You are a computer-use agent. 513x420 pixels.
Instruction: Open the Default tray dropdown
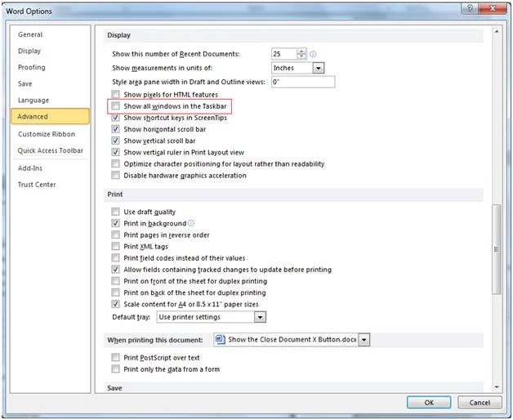pos(260,317)
